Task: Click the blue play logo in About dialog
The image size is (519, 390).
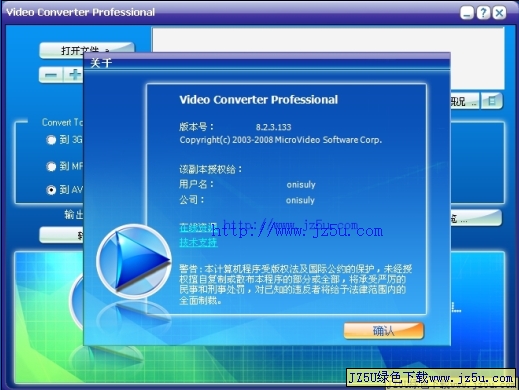Action: tap(134, 261)
